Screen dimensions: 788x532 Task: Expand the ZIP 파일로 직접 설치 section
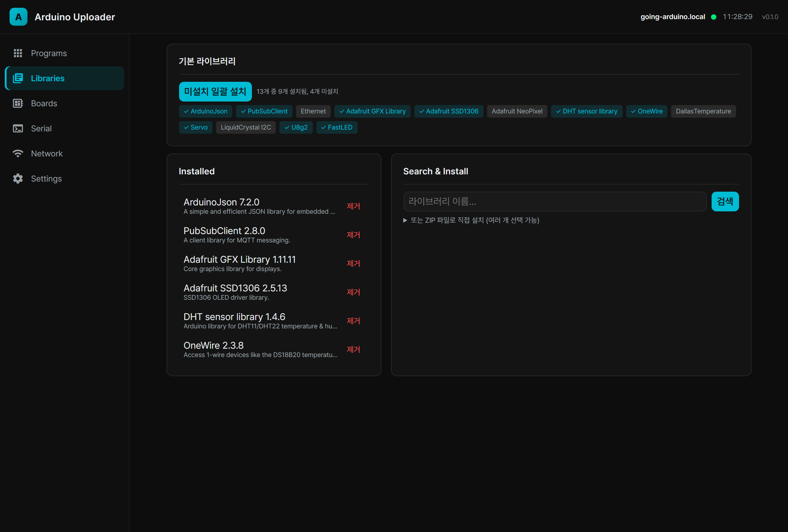coord(471,220)
